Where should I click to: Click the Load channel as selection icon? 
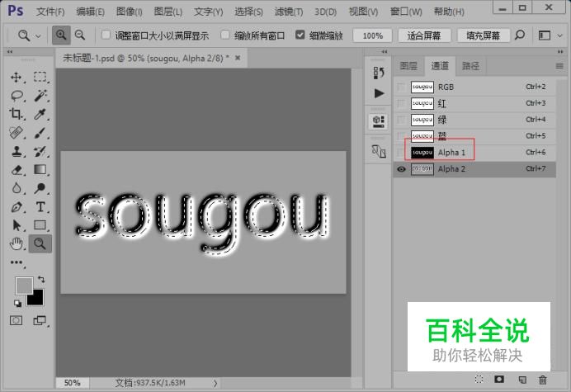click(479, 380)
